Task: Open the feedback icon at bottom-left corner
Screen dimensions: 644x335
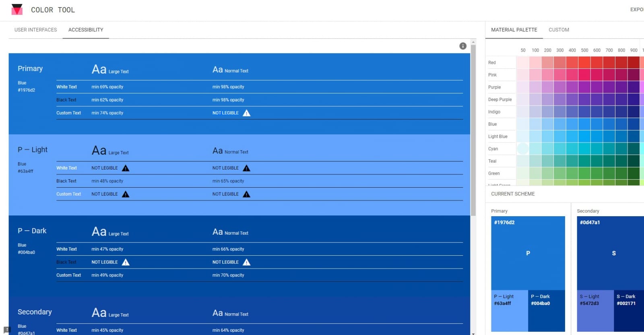Action: coord(6,330)
